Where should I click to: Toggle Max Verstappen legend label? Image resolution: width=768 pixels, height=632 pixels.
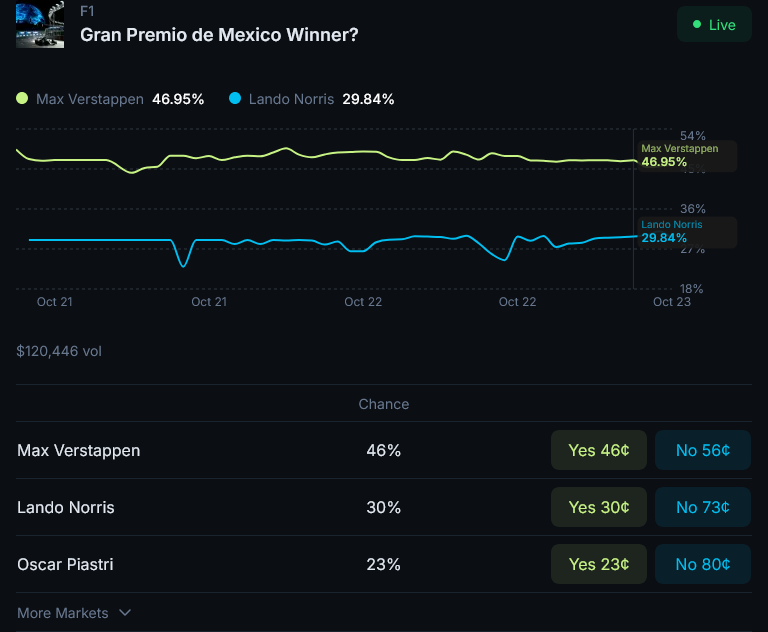pos(90,99)
